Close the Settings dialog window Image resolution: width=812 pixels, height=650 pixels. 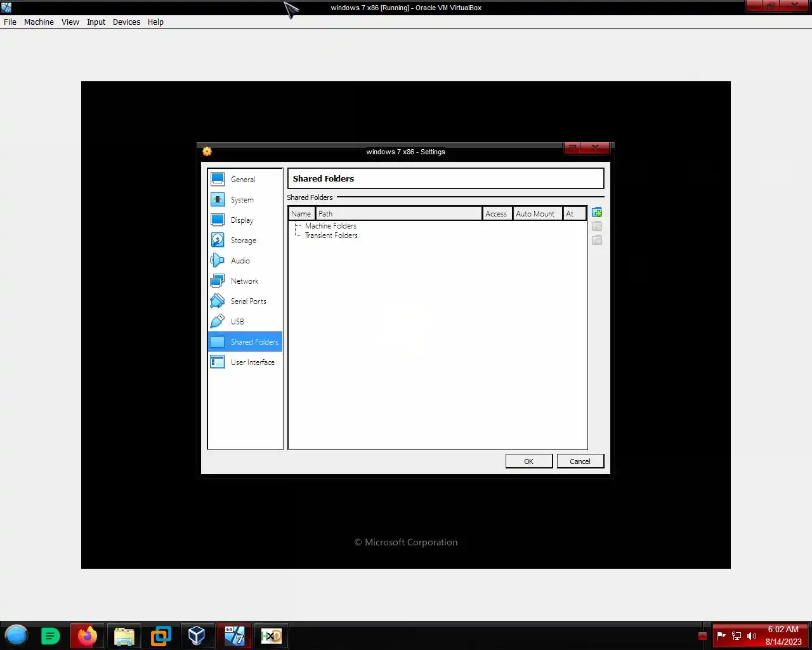(x=595, y=147)
